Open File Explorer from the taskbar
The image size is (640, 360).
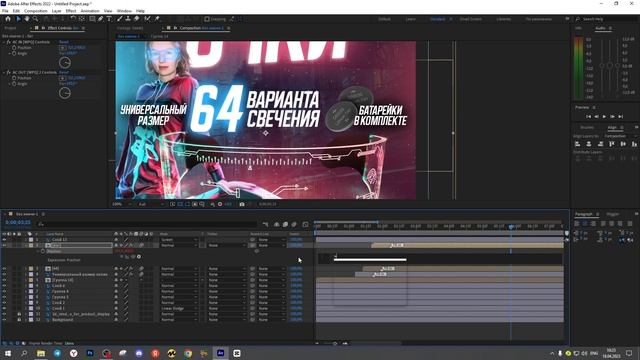(x=41, y=353)
